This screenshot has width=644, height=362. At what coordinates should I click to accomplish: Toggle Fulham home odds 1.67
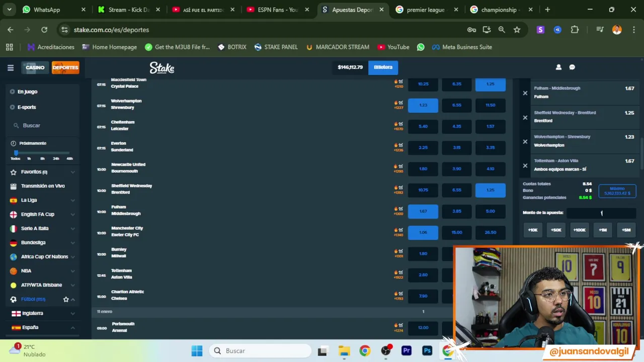(423, 211)
